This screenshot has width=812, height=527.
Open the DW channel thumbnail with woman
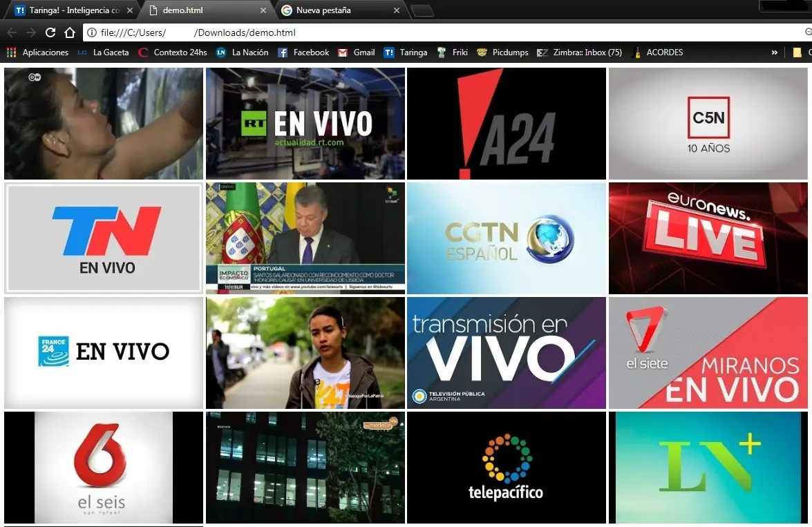click(104, 124)
